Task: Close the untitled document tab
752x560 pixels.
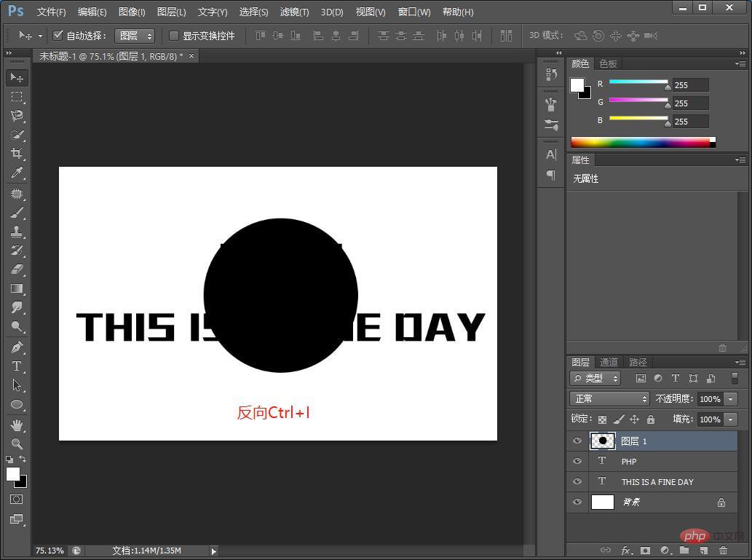Action: click(x=191, y=55)
